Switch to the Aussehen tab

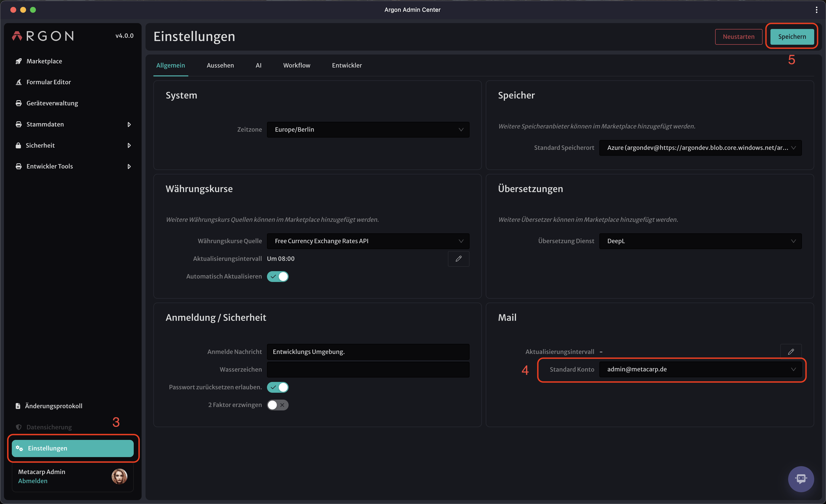(220, 65)
